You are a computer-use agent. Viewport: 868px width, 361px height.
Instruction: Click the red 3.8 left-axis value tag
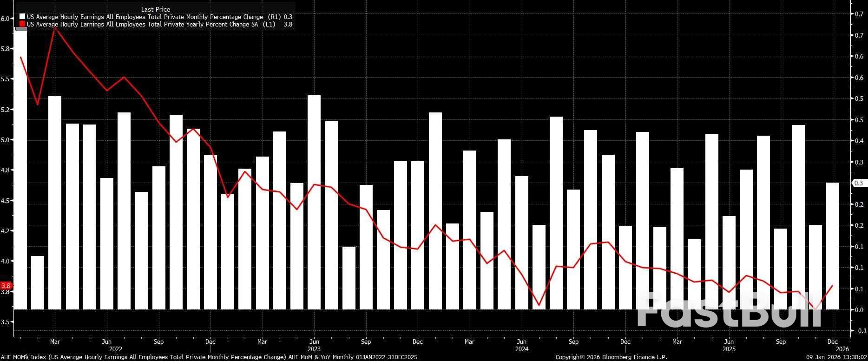point(6,286)
